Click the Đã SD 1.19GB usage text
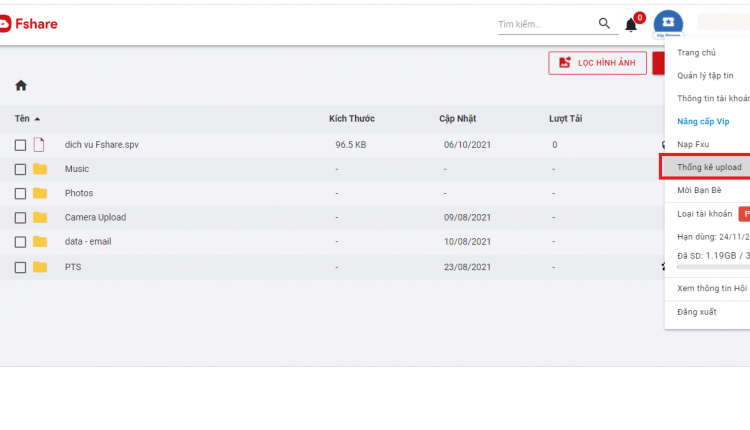This screenshot has width=750, height=430. click(x=713, y=256)
